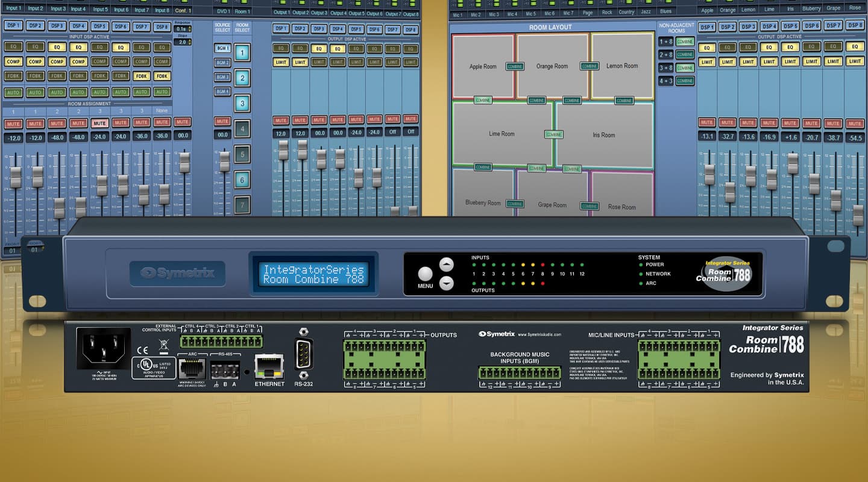Toggle COMP on the Input 2 channel
Image resolution: width=868 pixels, height=482 pixels.
coord(36,61)
